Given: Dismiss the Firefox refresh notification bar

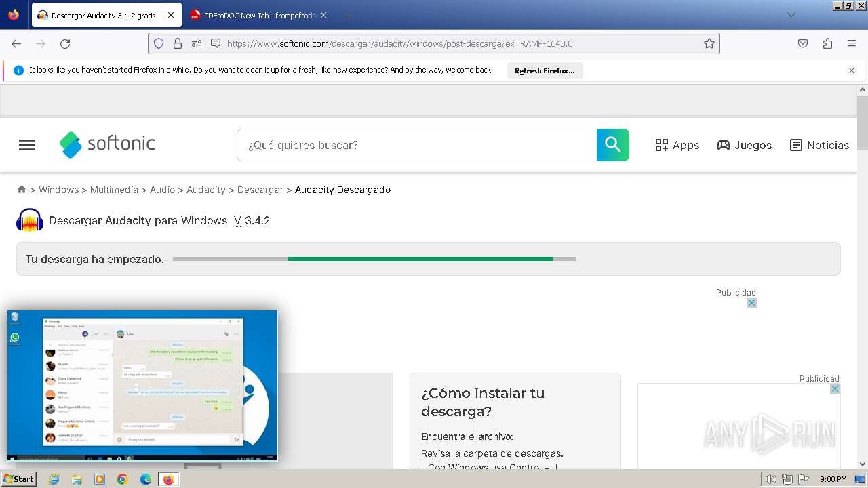Looking at the screenshot, I should pyautogui.click(x=852, y=70).
